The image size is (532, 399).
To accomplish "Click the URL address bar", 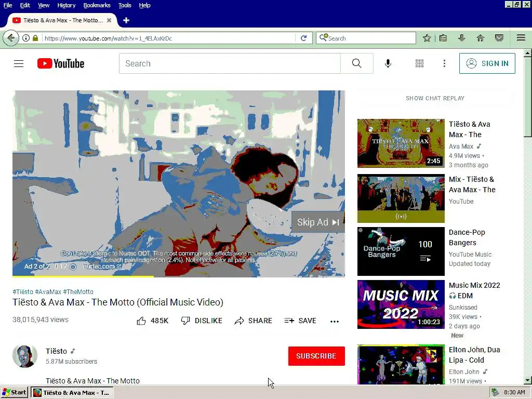I will point(168,38).
